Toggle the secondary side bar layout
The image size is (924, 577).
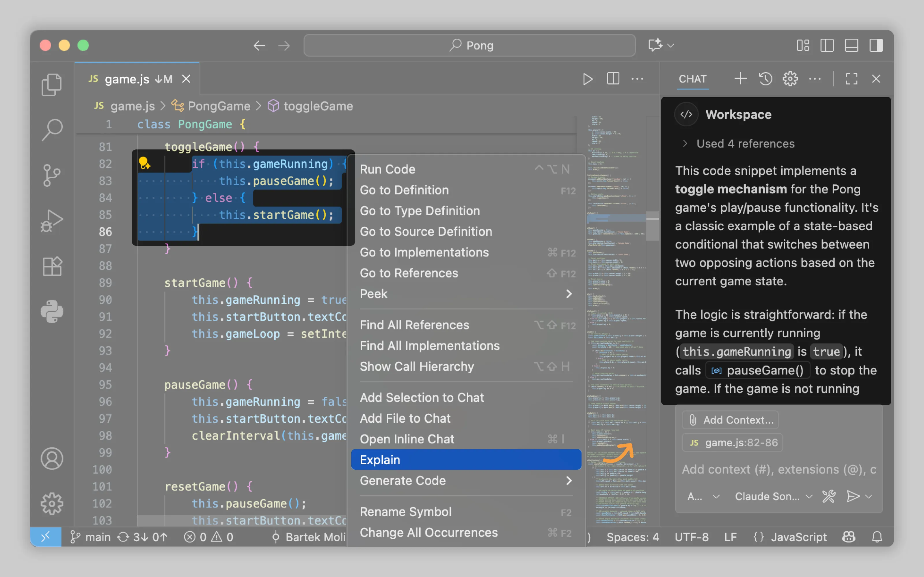pyautogui.click(x=876, y=45)
